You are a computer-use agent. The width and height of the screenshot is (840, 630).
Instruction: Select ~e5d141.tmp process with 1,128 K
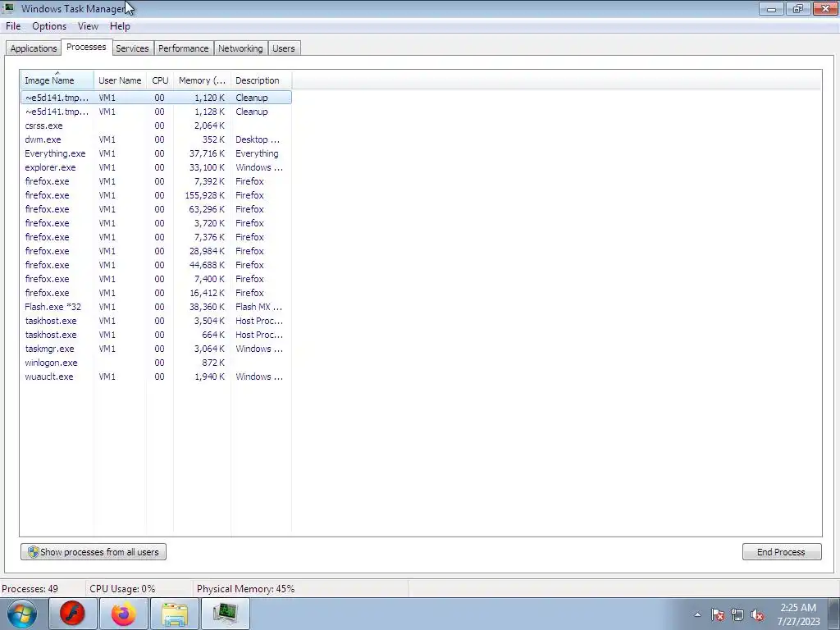[x=157, y=112]
